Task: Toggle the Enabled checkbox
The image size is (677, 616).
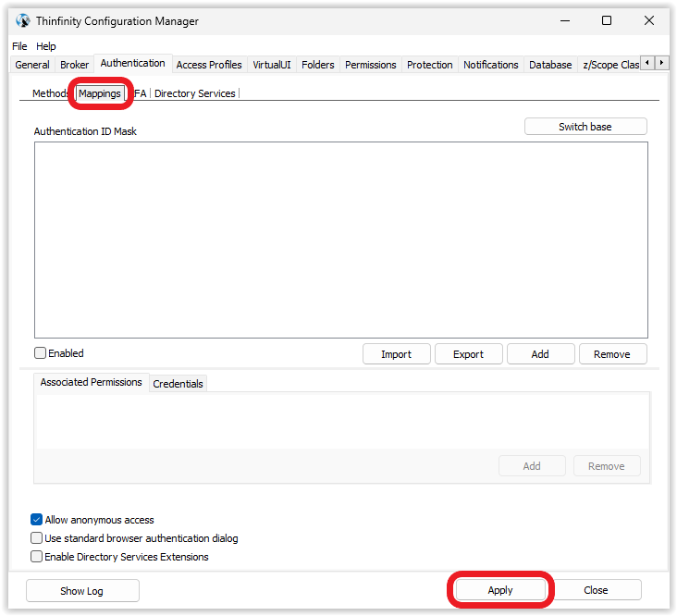Action: click(x=40, y=353)
